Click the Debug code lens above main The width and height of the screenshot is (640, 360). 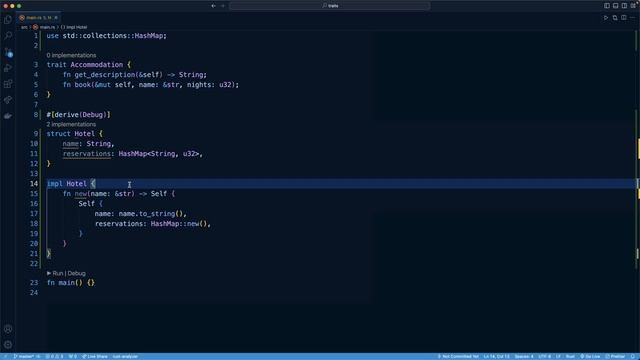tap(76, 273)
